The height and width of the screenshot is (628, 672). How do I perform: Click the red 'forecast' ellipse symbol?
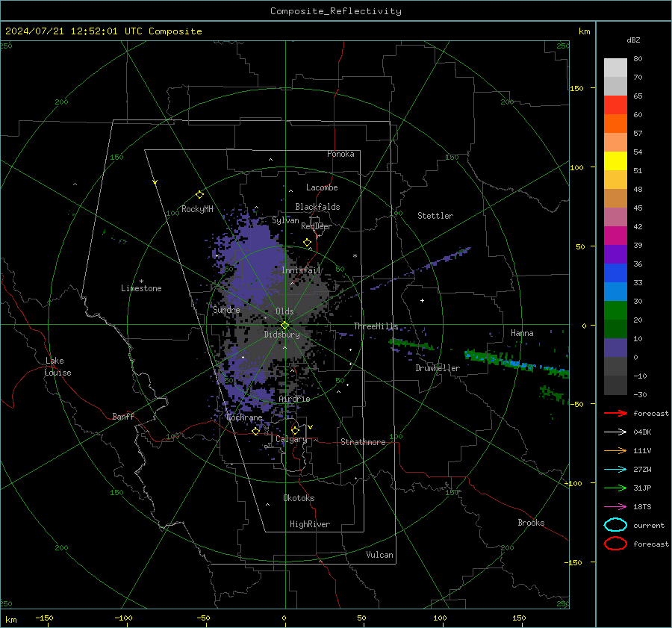click(615, 544)
